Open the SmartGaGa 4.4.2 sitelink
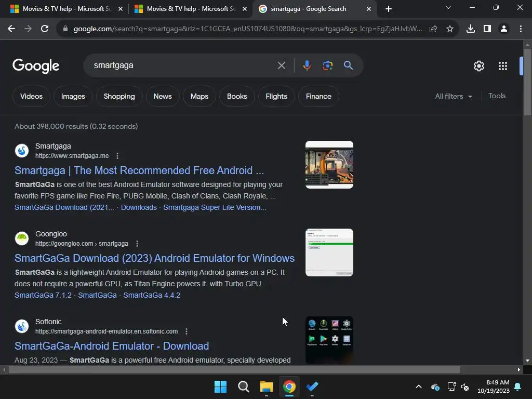The image size is (532, 399). tap(152, 295)
